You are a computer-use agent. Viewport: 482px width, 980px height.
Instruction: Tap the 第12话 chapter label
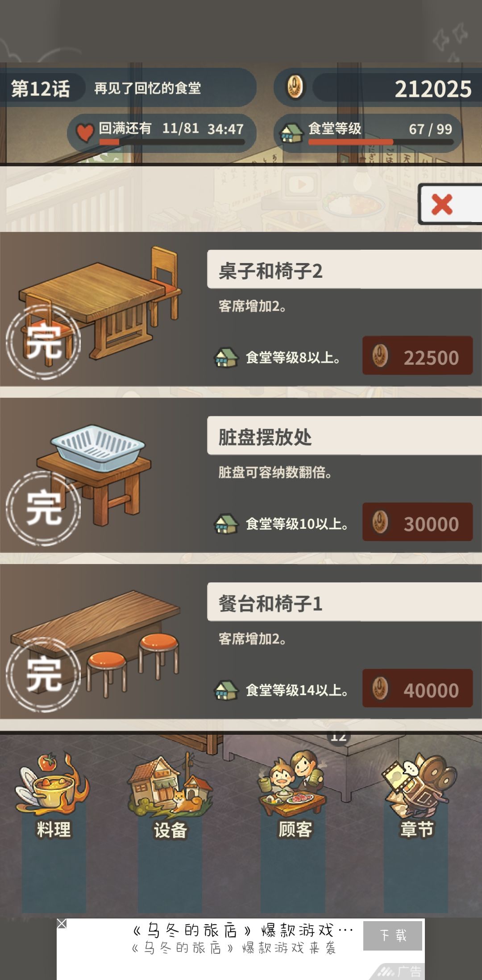point(40,88)
